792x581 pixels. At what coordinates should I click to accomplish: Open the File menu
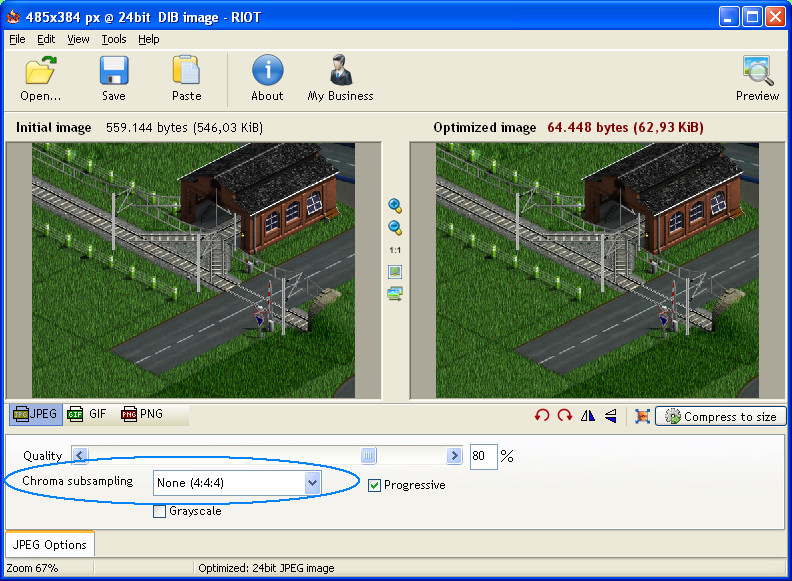17,39
